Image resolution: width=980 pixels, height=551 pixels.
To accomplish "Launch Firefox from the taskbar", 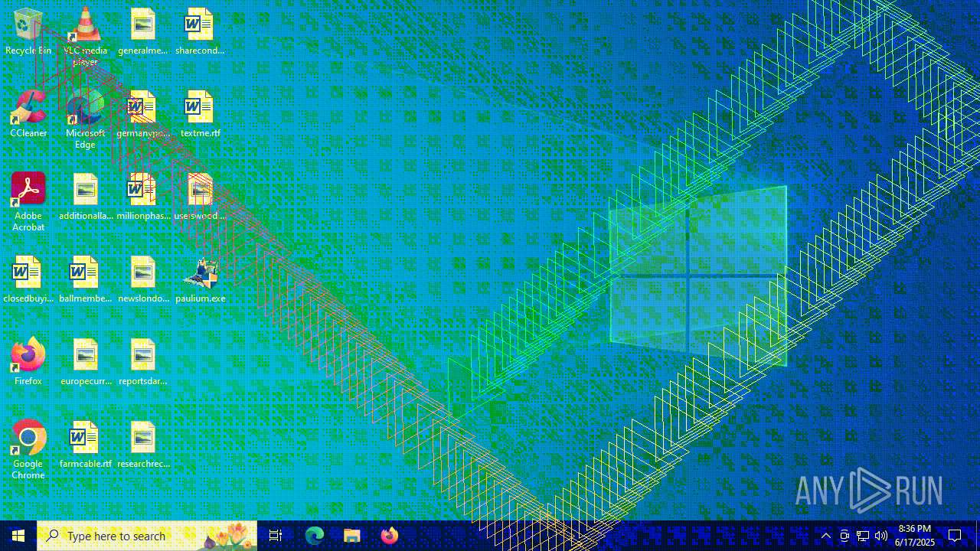I will pyautogui.click(x=389, y=536).
